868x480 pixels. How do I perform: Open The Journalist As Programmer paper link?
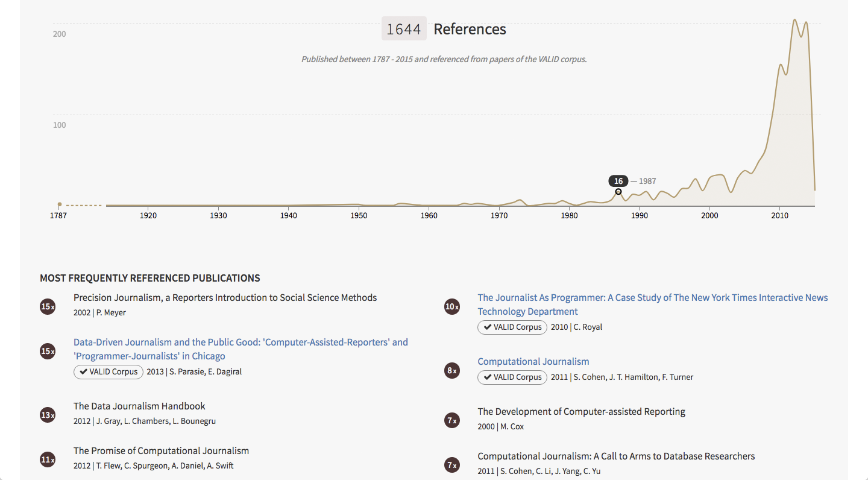point(652,298)
